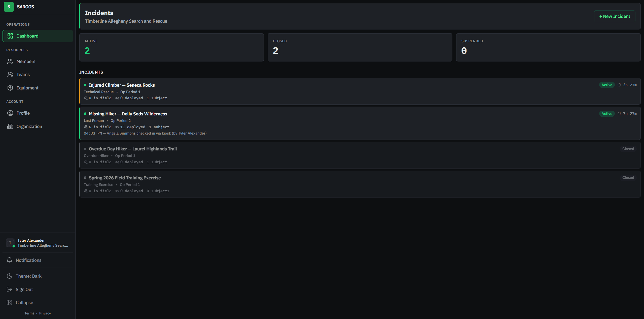Open Notifications in the sidebar
Image resolution: width=644 pixels, height=319 pixels.
tap(38, 260)
